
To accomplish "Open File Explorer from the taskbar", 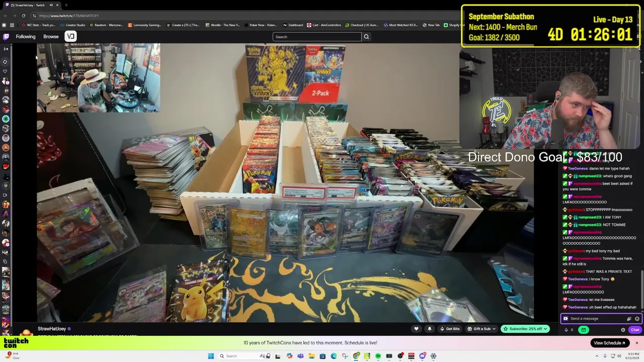I will pos(311,356).
